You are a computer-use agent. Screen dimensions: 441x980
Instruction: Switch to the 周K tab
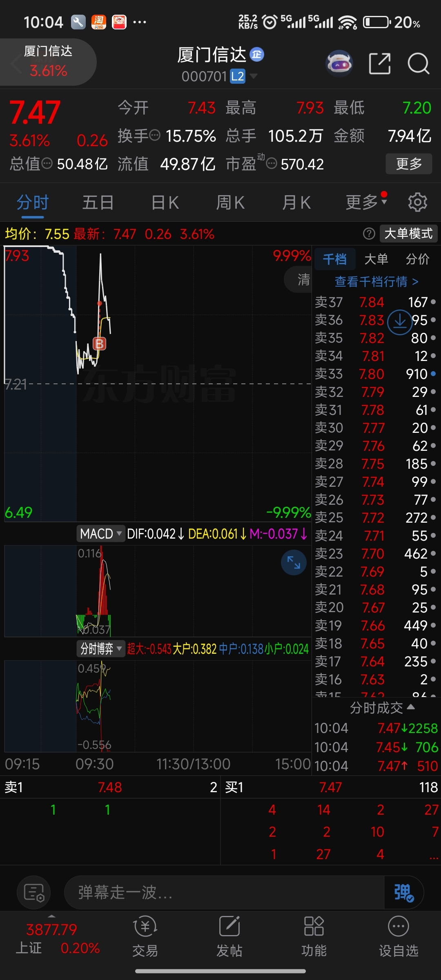pyautogui.click(x=230, y=203)
